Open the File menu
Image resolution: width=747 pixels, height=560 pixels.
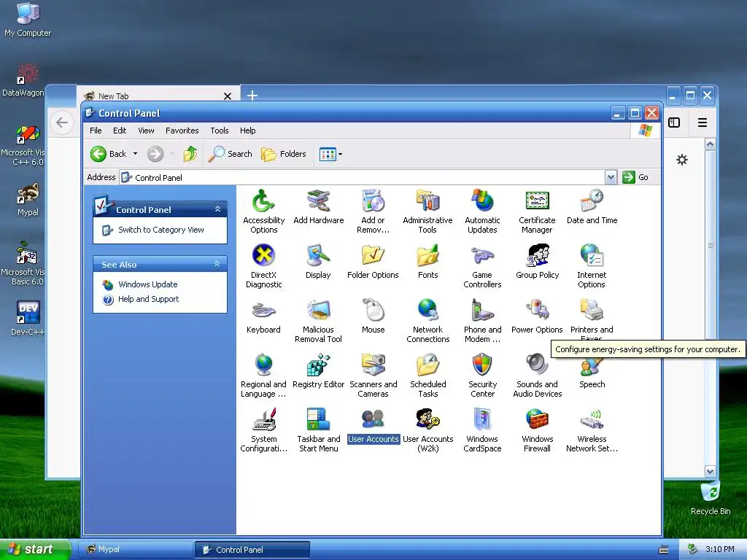click(96, 131)
